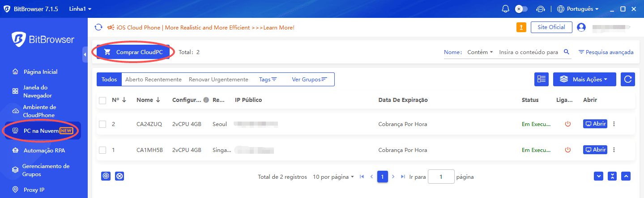This screenshot has width=644, height=198.
Task: Open the Contém condition dropdown
Action: click(x=480, y=52)
